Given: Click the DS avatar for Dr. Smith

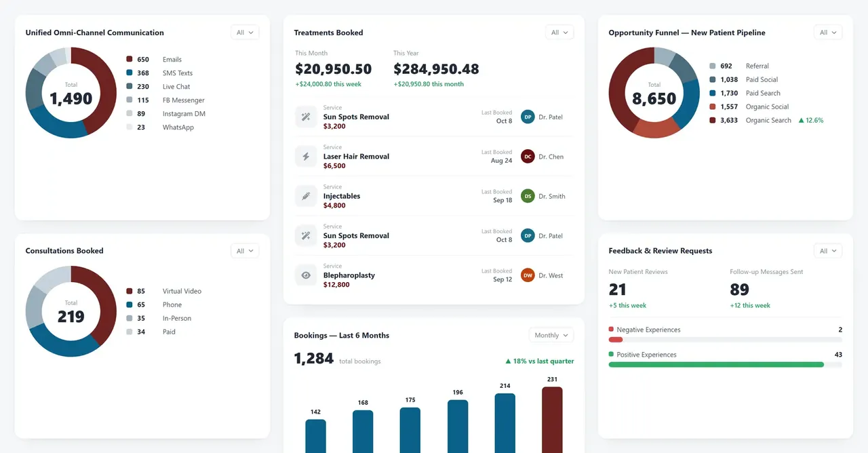Looking at the screenshot, I should pos(528,196).
